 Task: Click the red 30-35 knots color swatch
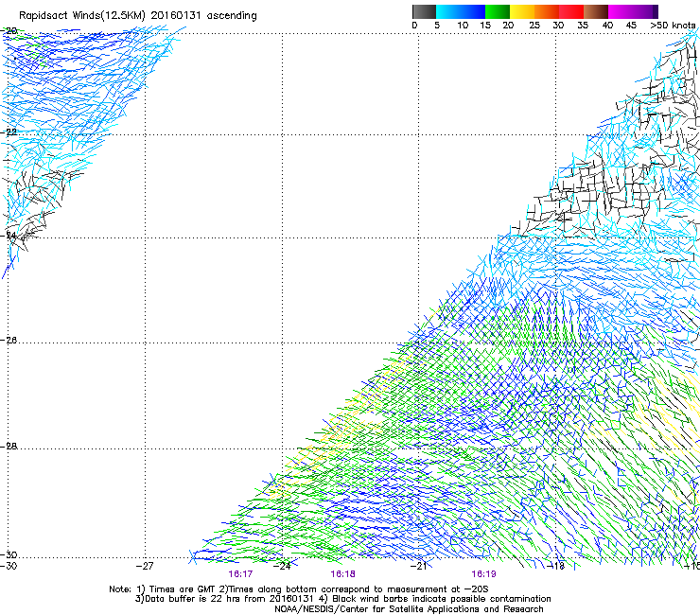click(x=571, y=11)
